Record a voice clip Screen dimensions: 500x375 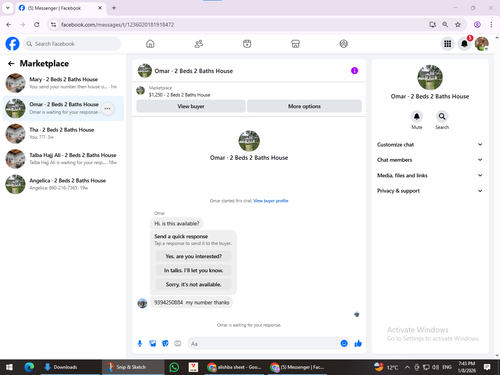point(140,343)
